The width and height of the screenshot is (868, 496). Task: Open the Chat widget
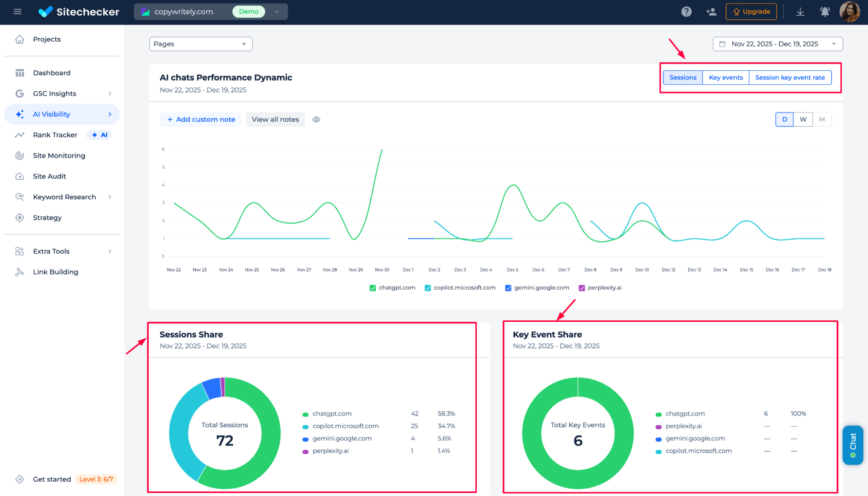click(852, 445)
